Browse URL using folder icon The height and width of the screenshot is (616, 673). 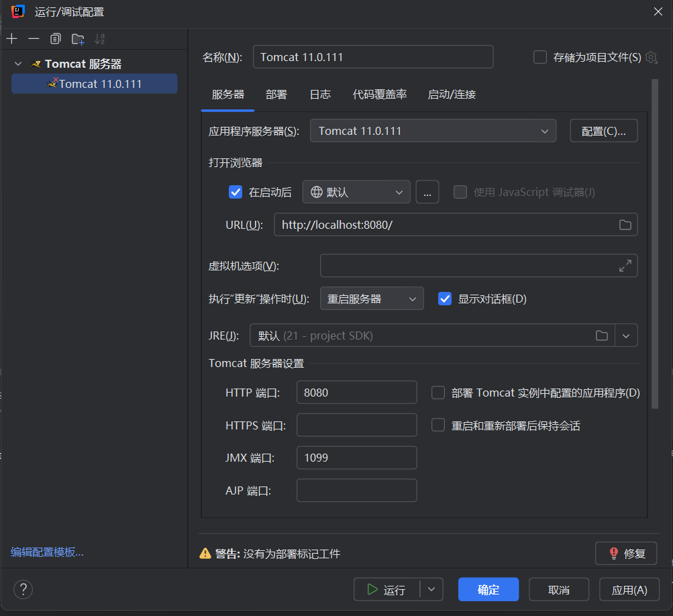[x=625, y=225]
